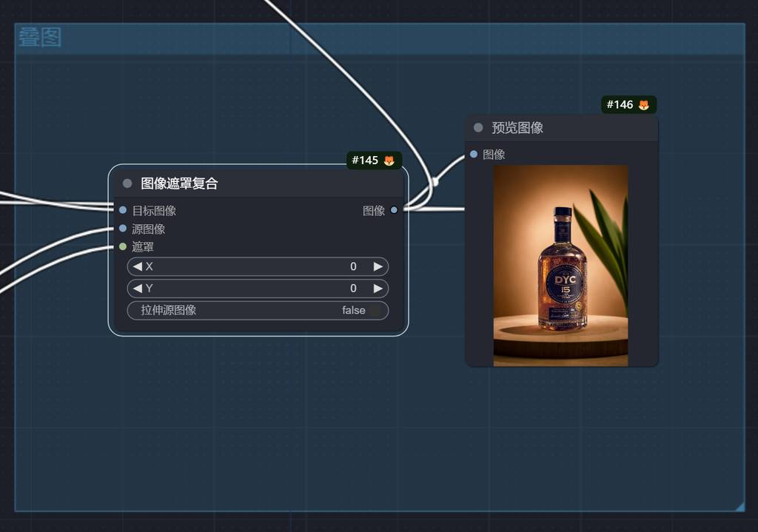Click the fox icon on badge #145

[389, 161]
